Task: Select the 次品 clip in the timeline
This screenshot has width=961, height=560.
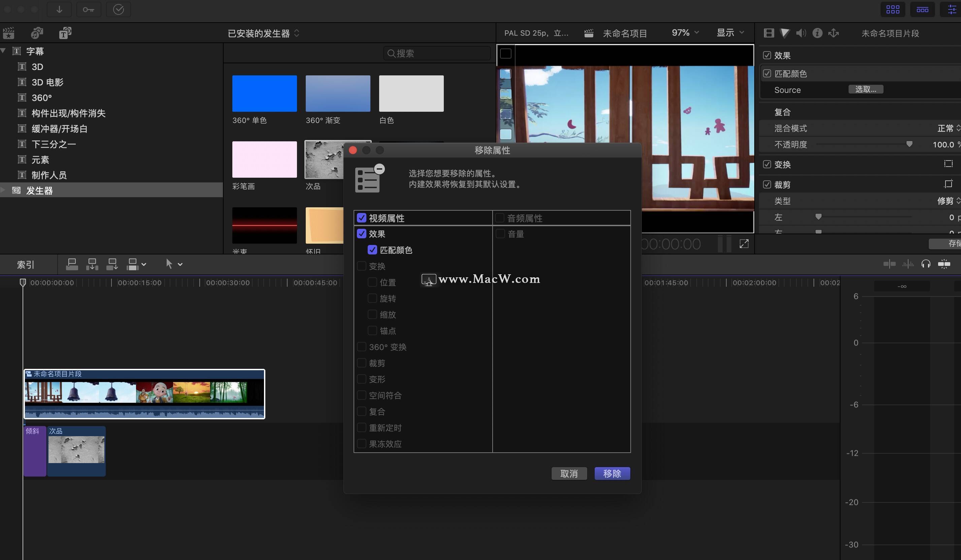Action: [x=76, y=451]
